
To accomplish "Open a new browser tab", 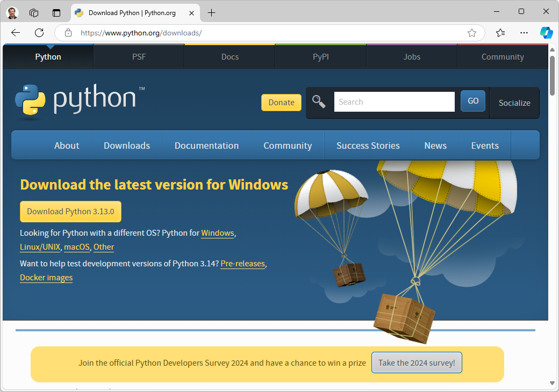I will point(211,13).
